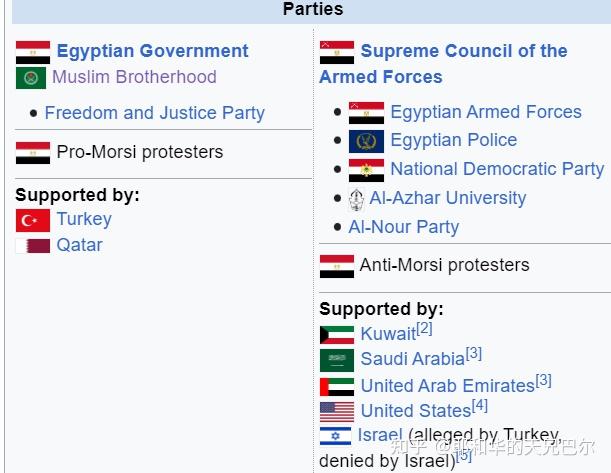Follow the Supreme Council of the Armed Forces link
The width and height of the screenshot is (611, 473).
443,64
